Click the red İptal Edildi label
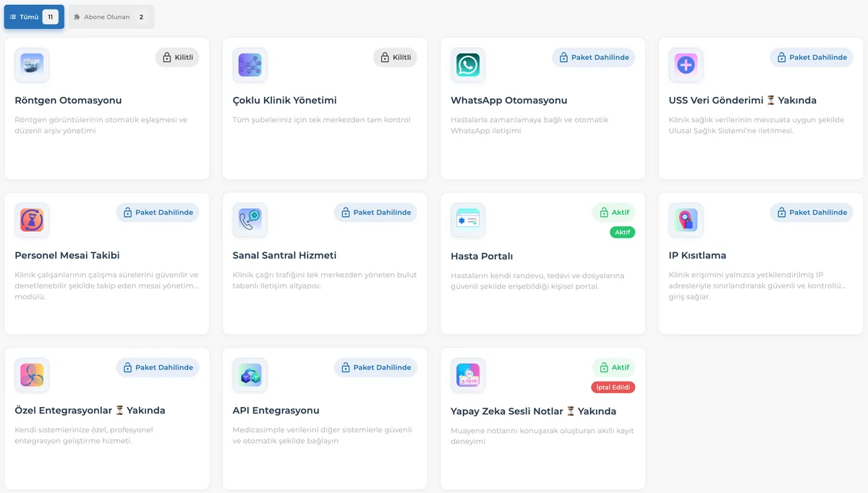The height and width of the screenshot is (493, 868). 613,387
